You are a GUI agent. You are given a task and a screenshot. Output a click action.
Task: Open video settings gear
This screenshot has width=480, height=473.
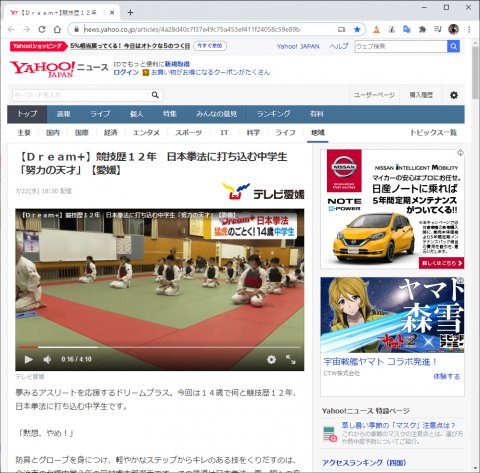(271, 359)
